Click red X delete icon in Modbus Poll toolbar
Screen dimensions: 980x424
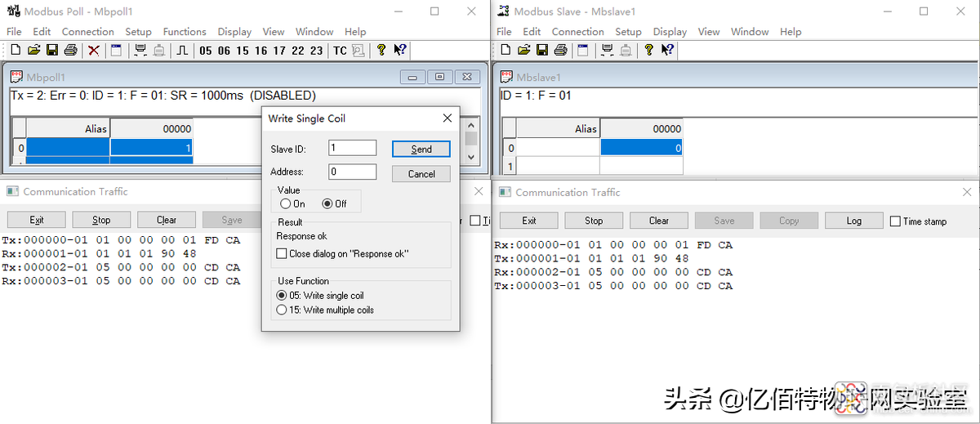(94, 51)
